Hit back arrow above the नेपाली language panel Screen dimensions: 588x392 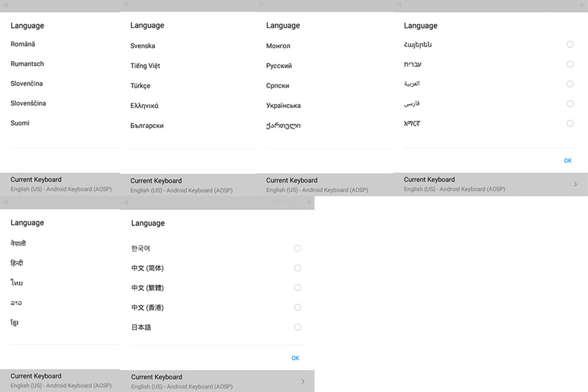(x=5, y=202)
